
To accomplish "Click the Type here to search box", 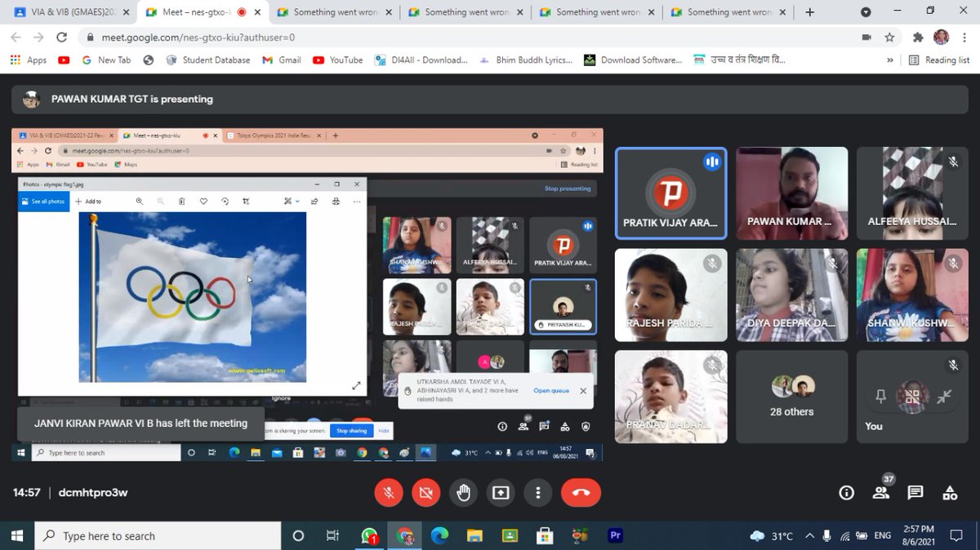I will pyautogui.click(x=158, y=536).
